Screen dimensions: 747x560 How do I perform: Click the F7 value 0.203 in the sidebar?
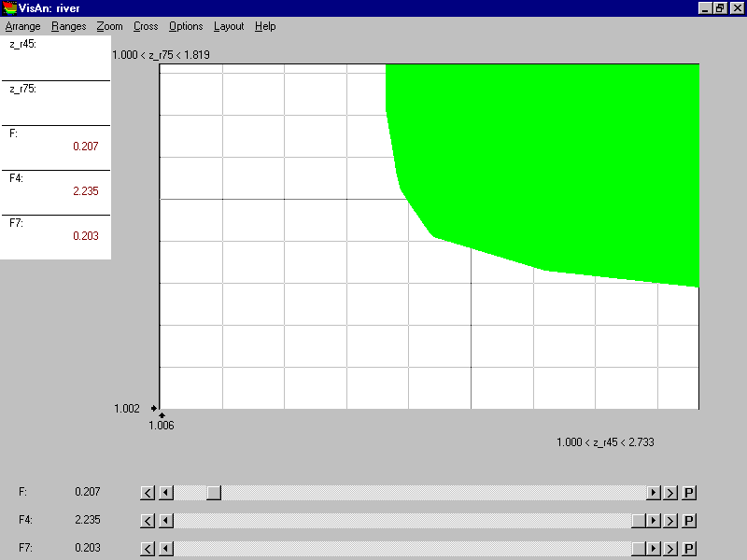coord(86,236)
